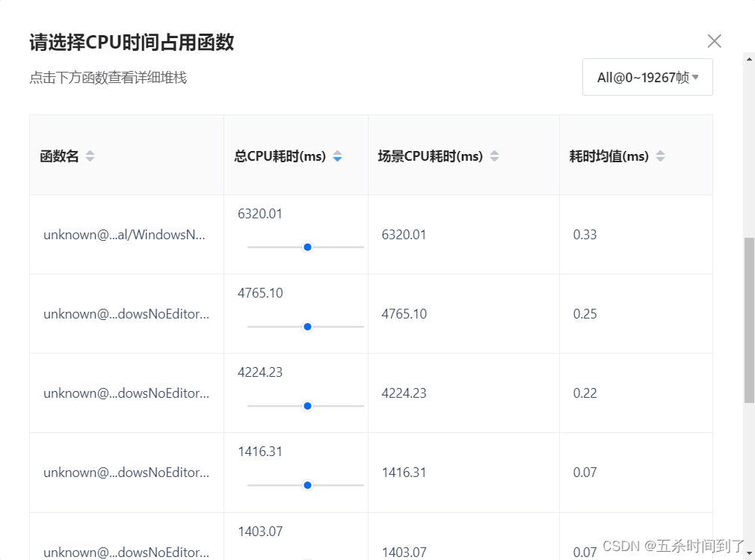The width and height of the screenshot is (755, 560).
Task: Open the bottom function with 1403.07 ms
Action: pos(126,551)
